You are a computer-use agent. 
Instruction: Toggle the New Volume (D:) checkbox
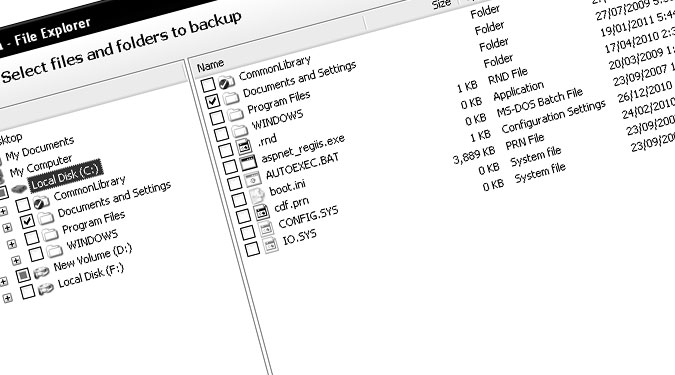(x=23, y=275)
